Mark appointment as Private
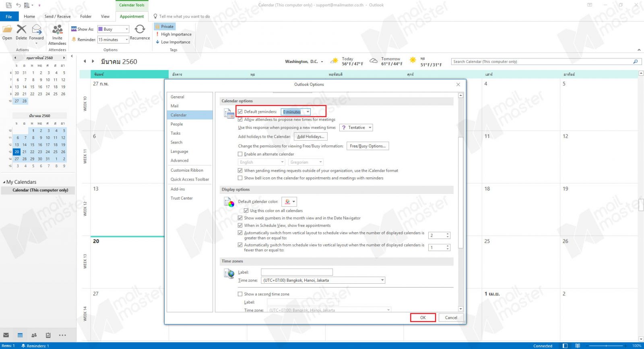Image resolution: width=644 pixels, height=349 pixels. [165, 27]
